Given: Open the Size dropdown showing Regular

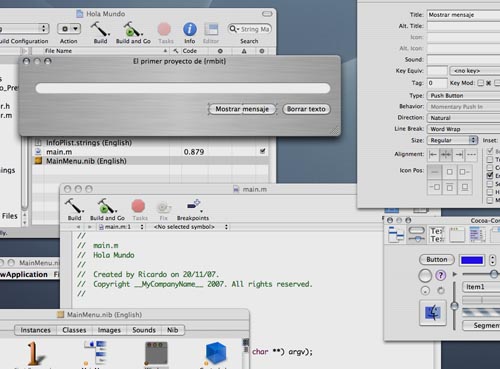Looking at the screenshot, I should click(x=452, y=140).
